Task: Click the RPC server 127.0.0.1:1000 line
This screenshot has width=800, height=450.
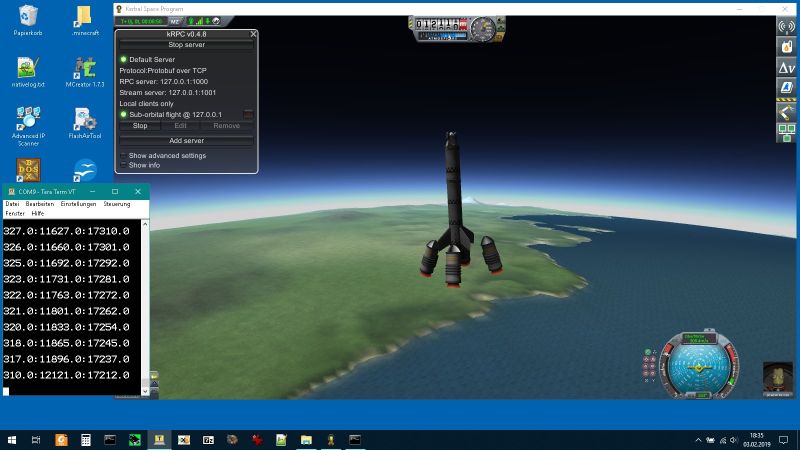Action: click(163, 82)
